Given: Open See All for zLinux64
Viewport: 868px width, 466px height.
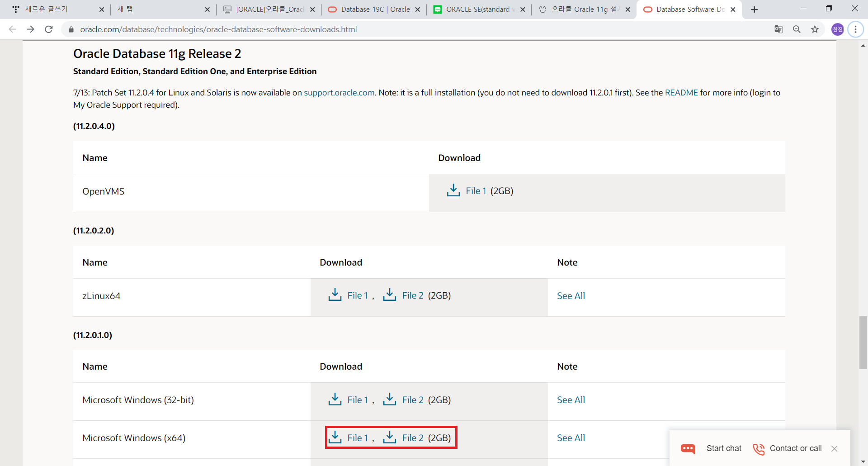Looking at the screenshot, I should (571, 296).
